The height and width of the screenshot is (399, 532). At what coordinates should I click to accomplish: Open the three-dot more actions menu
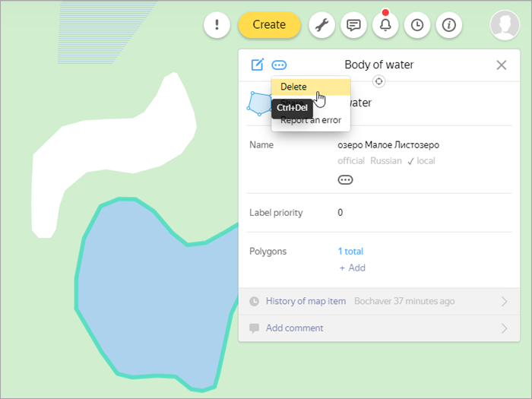point(279,65)
